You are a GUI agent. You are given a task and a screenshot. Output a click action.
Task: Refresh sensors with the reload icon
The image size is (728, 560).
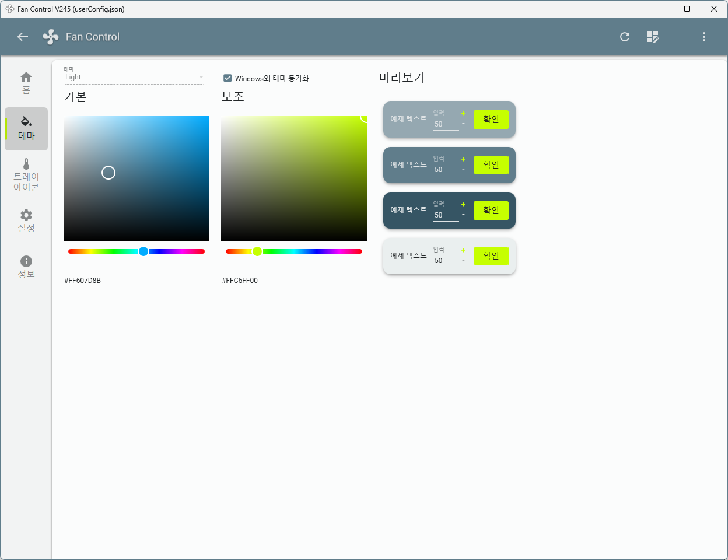pos(625,37)
